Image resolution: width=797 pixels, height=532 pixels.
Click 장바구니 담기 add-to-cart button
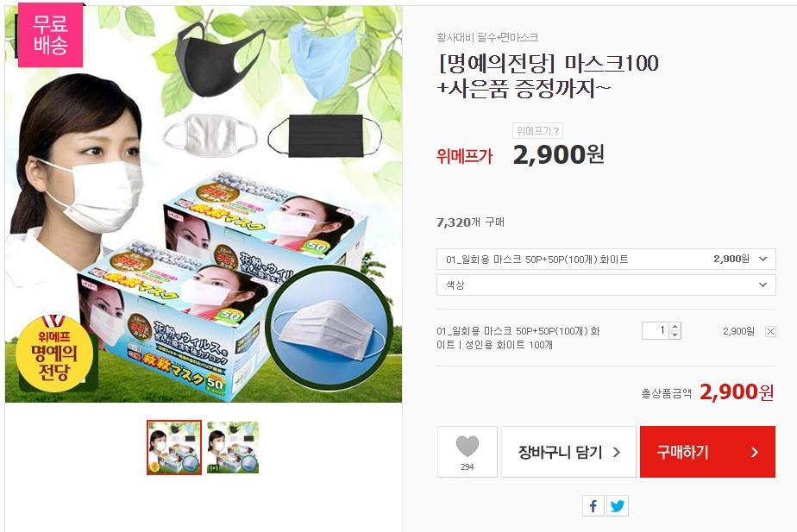[568, 452]
